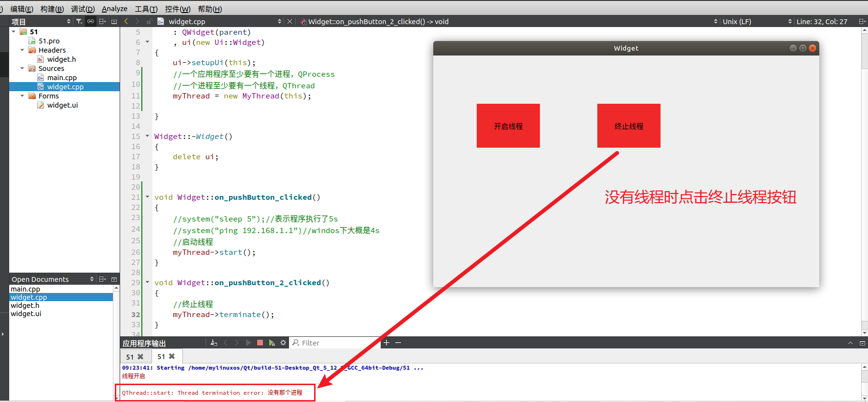The width and height of the screenshot is (868, 402).
Task: Select main.cpp in Open Documents list
Action: coord(61,289)
